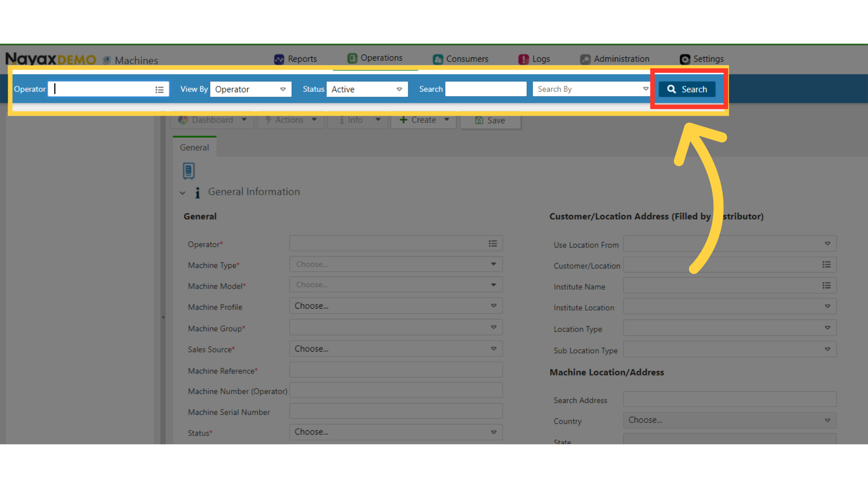Open the Consumers menu
Image resolution: width=868 pixels, height=488 pixels.
pyautogui.click(x=461, y=59)
